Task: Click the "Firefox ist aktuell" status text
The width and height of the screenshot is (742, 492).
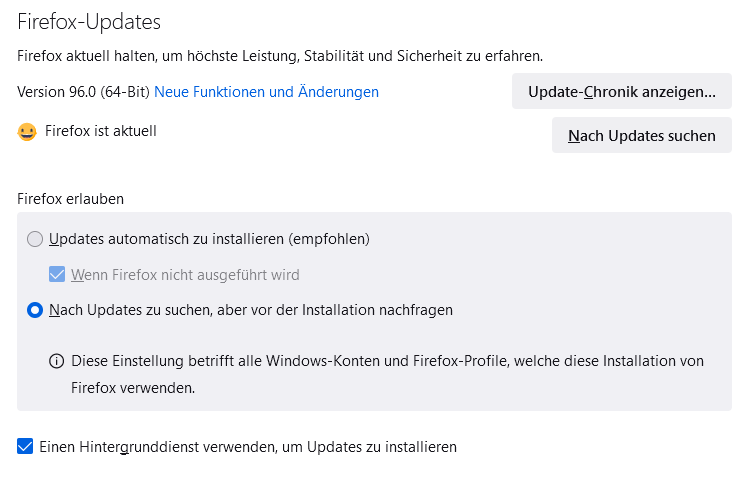Action: pyautogui.click(x=101, y=131)
